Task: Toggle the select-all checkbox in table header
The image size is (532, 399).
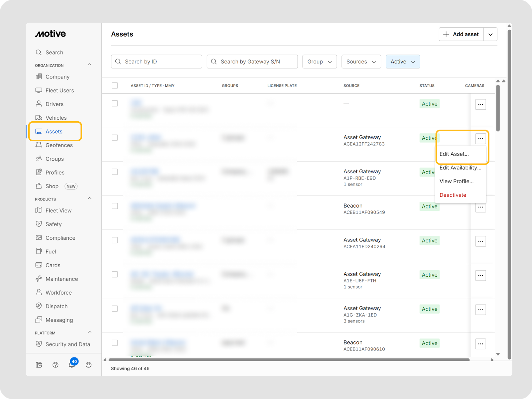Action: click(115, 85)
